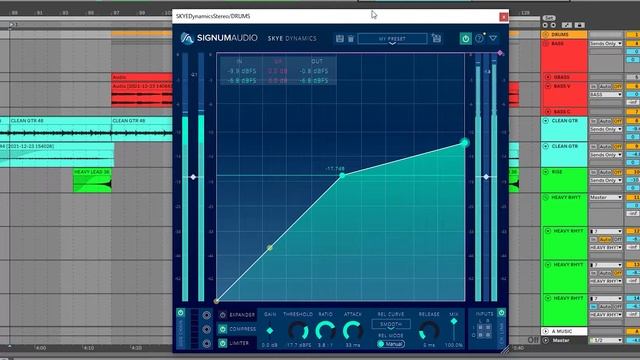Close the SKYEDynamicsStereo/DRUMS plugin window
Screen dimensions: 640x360
(504, 17)
